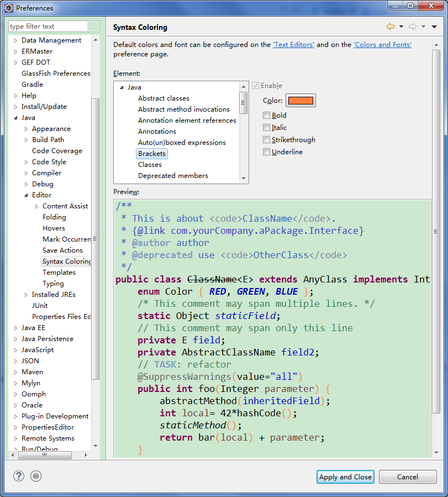Open GlassFish Preferences page
The image size is (448, 497).
(56, 74)
